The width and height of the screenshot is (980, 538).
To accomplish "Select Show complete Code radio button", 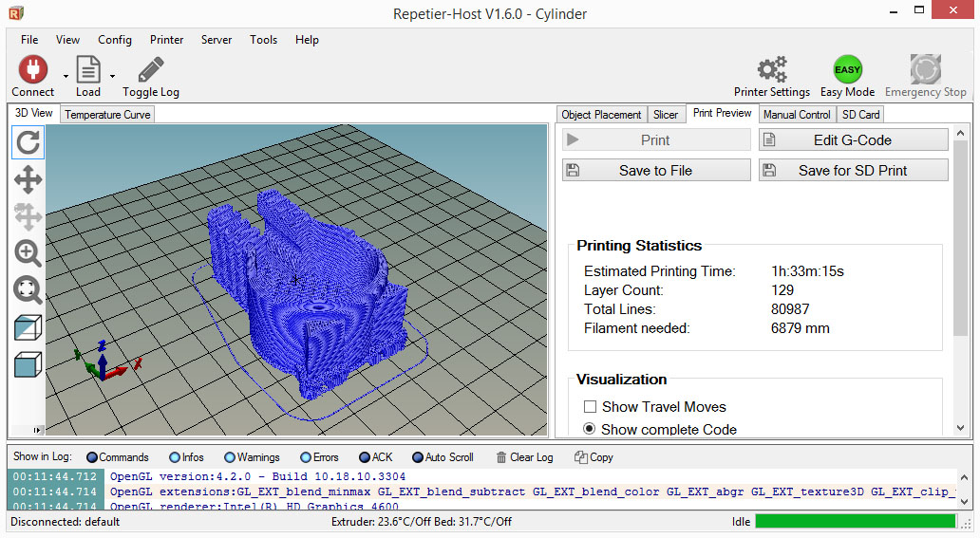I will [x=590, y=429].
